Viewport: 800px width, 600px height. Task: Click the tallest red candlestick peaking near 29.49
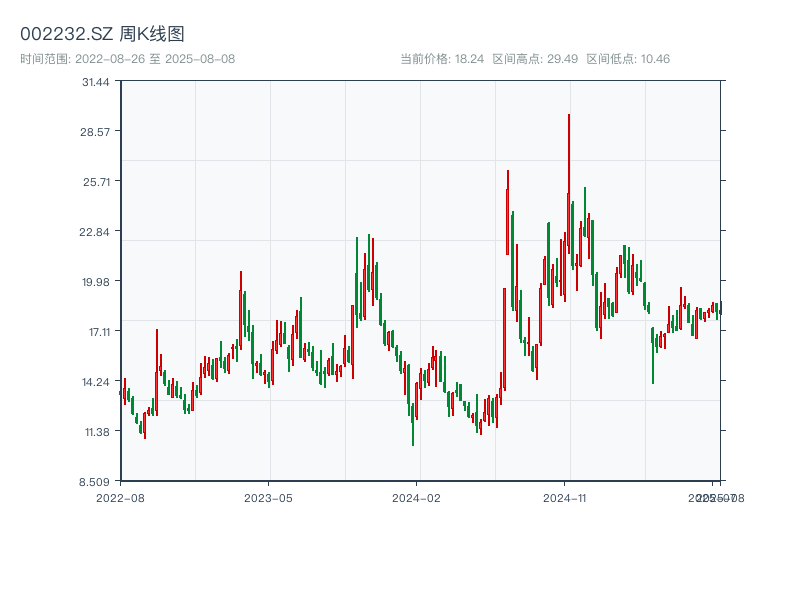[x=569, y=185]
